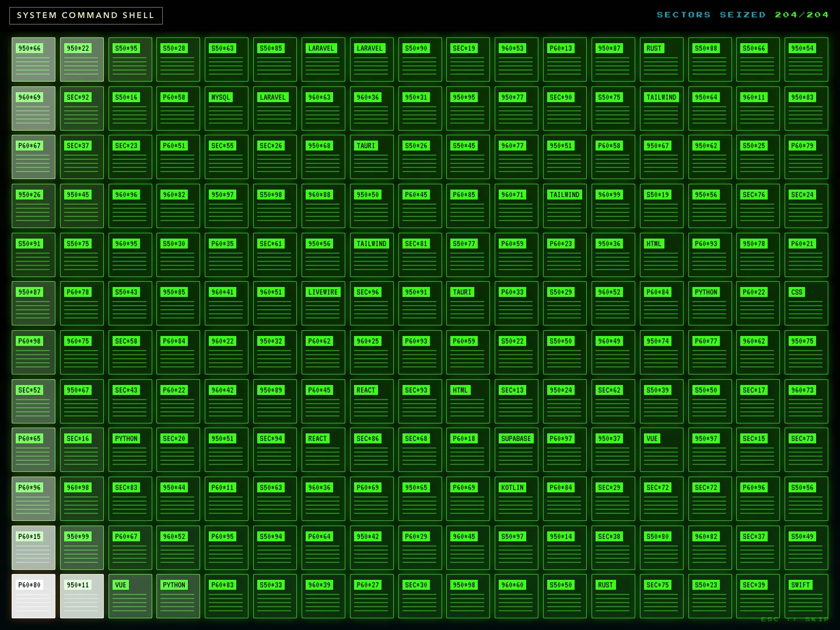Open the SEC*38 sector card
840x630 pixels.
click(613, 548)
